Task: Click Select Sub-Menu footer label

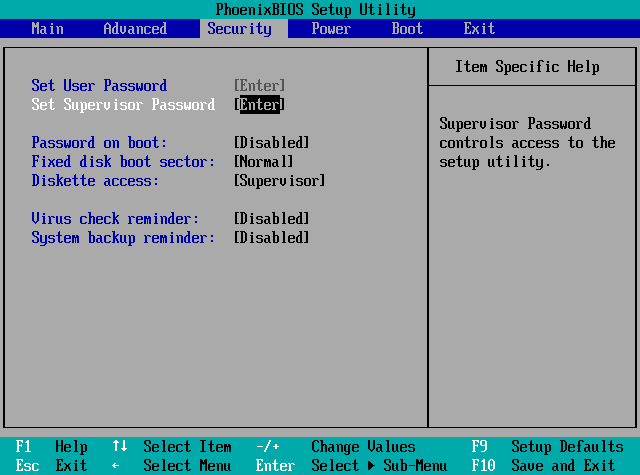Action: pyautogui.click(x=379, y=466)
